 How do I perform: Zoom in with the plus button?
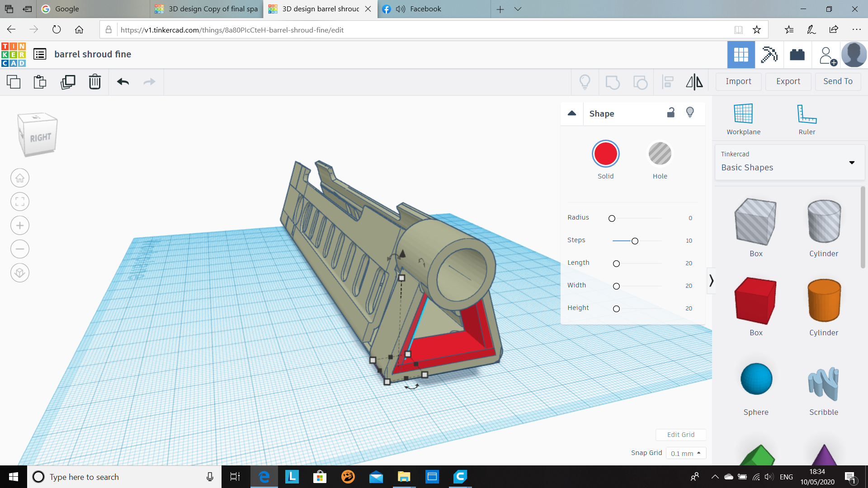click(x=20, y=225)
